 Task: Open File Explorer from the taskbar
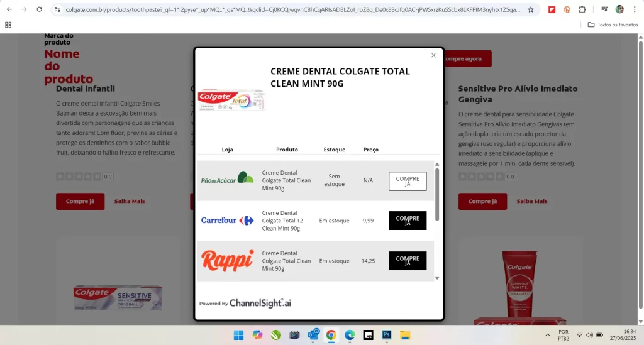(x=405, y=335)
